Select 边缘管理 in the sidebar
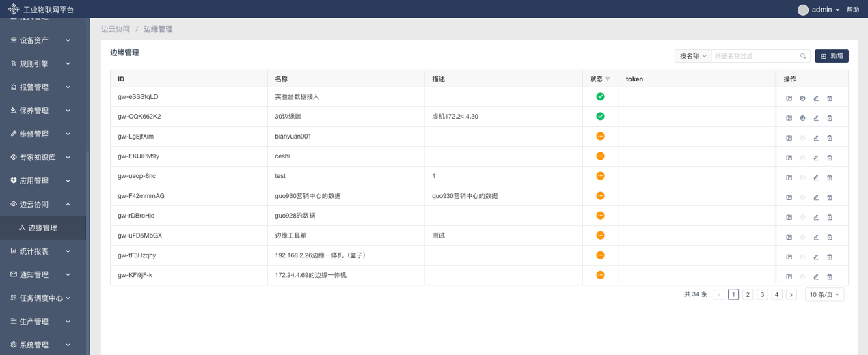Image resolution: width=868 pixels, height=355 pixels. click(42, 228)
